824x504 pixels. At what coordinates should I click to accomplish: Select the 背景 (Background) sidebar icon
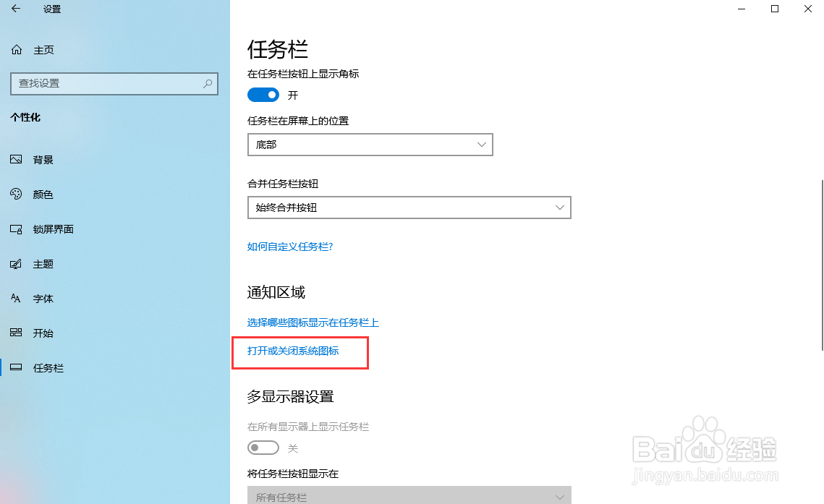(x=16, y=159)
